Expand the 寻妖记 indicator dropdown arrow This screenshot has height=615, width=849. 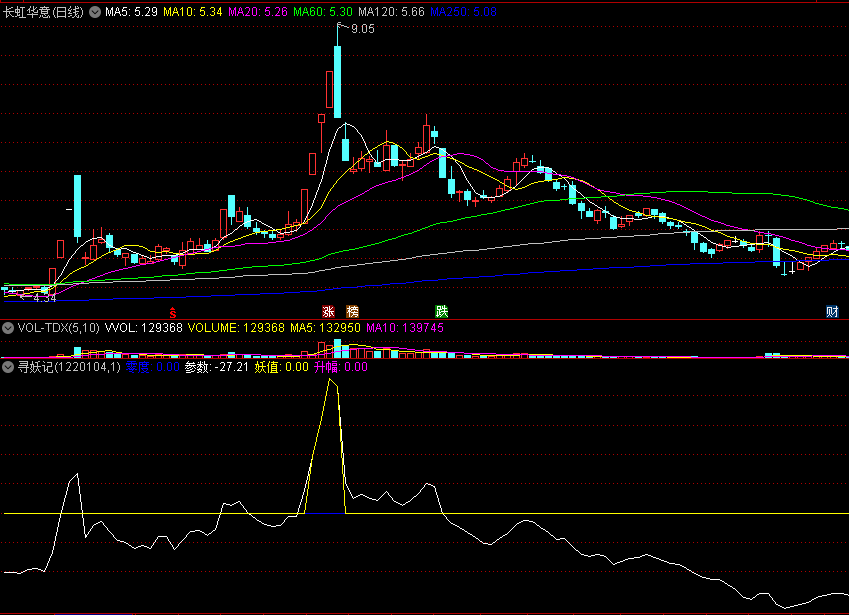point(8,367)
